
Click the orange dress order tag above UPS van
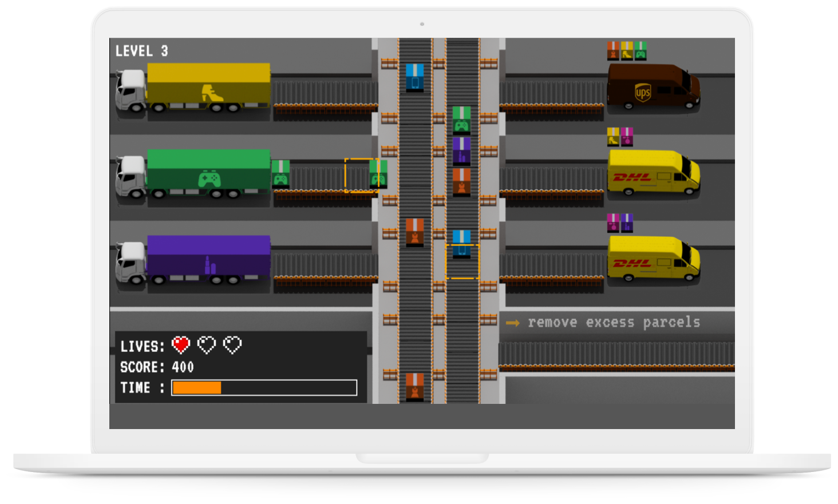(x=613, y=51)
